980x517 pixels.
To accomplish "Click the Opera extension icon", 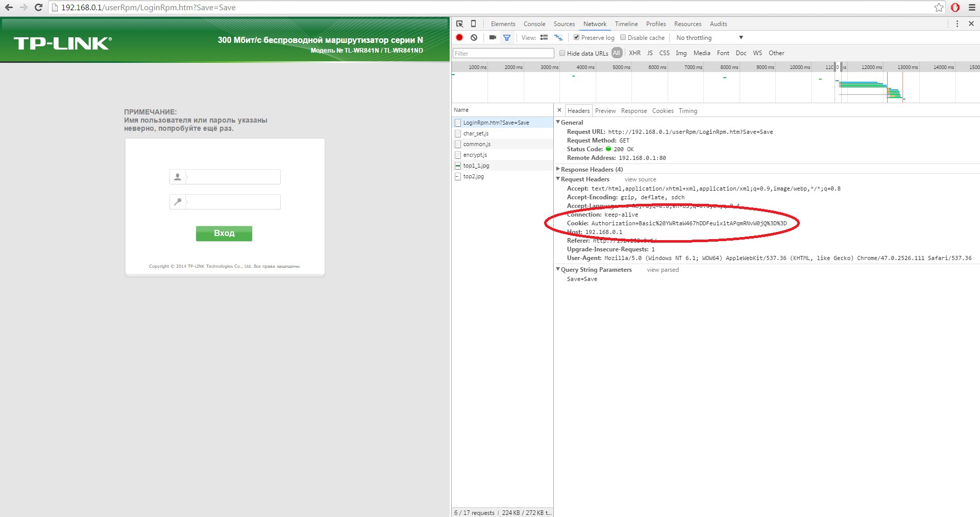I will 955,8.
